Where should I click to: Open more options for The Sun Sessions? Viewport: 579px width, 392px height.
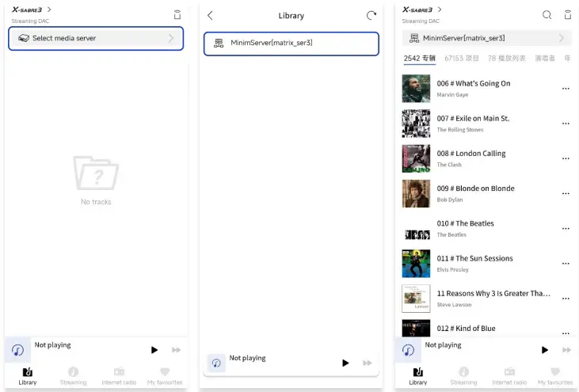pyautogui.click(x=566, y=264)
